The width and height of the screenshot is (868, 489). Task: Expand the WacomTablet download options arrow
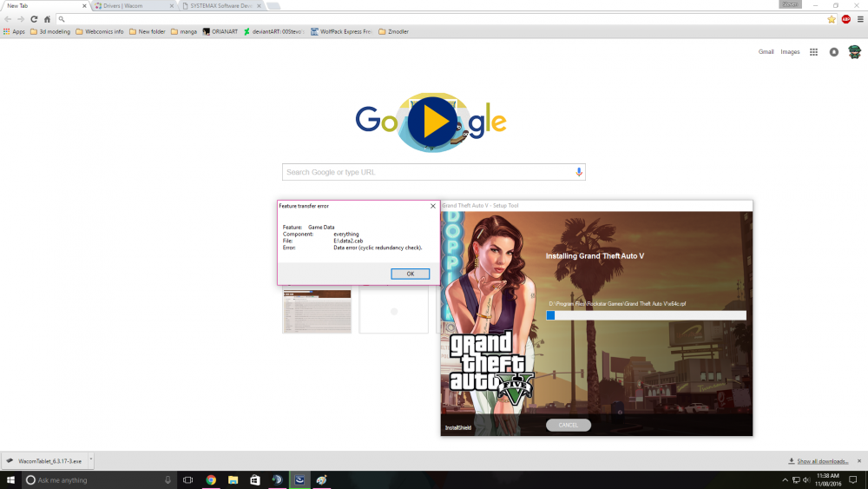(91, 460)
